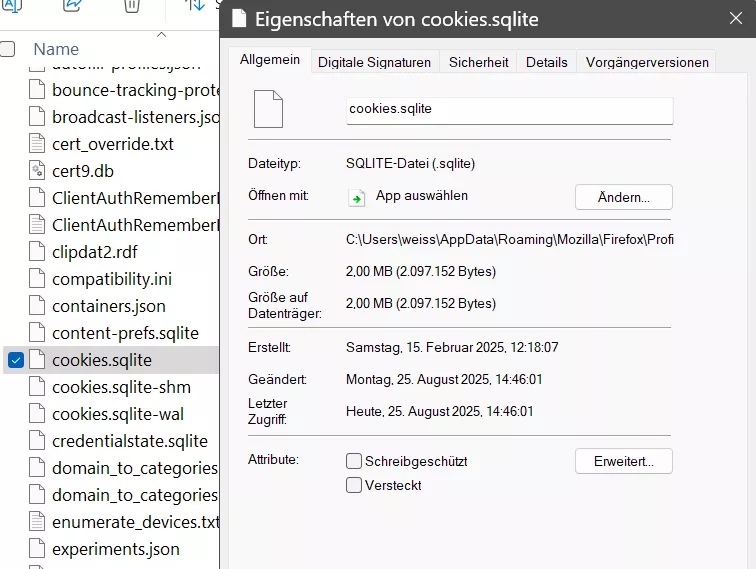Viewport: 756px width, 569px height.
Task: Toggle the select-all checkbox beside Name
Action: (x=7, y=49)
